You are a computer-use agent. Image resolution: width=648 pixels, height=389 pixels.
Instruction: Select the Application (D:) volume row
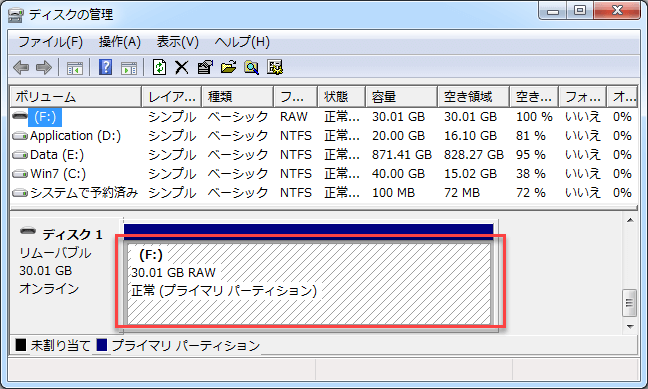324,136
